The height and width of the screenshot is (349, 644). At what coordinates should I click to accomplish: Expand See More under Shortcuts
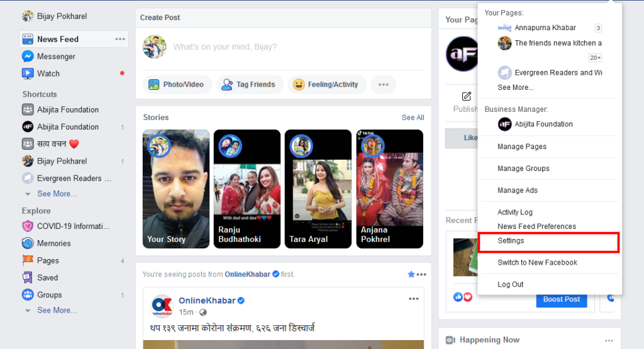57,194
